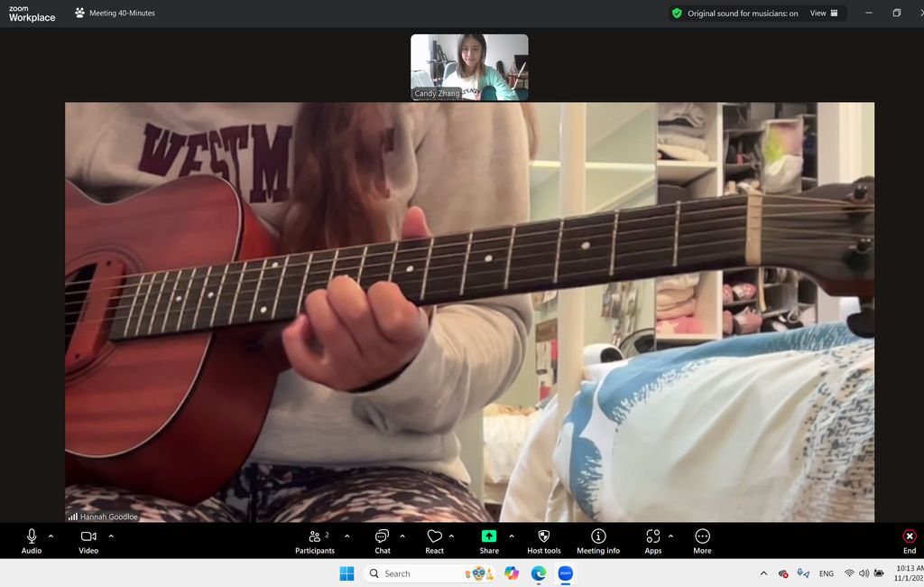The image size is (924, 587).
Task: Expand the Share options arrow
Action: click(x=512, y=536)
